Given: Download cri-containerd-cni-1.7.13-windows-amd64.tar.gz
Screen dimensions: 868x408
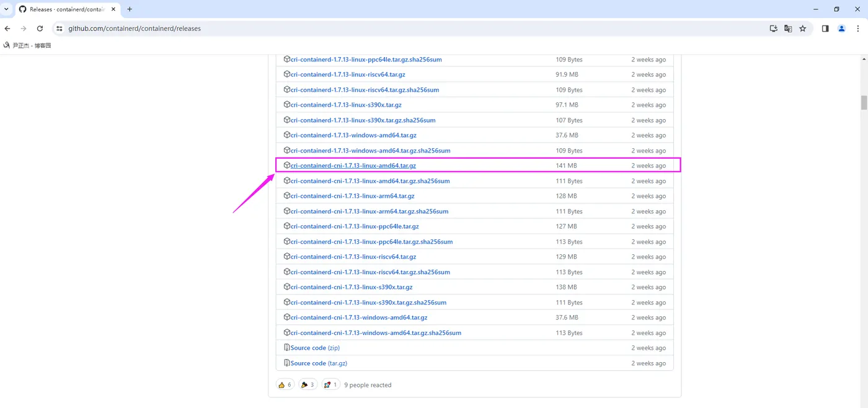Looking at the screenshot, I should click(359, 317).
